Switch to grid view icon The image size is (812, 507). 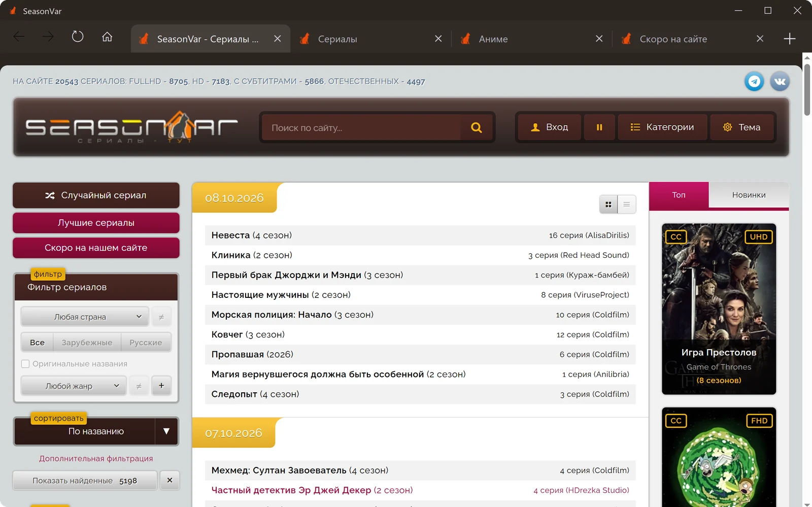pyautogui.click(x=608, y=205)
